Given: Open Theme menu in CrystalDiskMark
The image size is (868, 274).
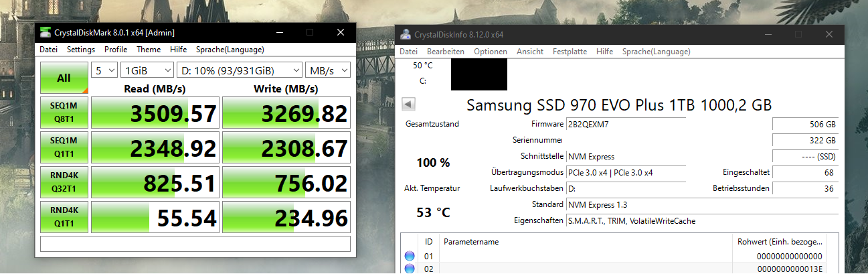Looking at the screenshot, I should [x=149, y=50].
